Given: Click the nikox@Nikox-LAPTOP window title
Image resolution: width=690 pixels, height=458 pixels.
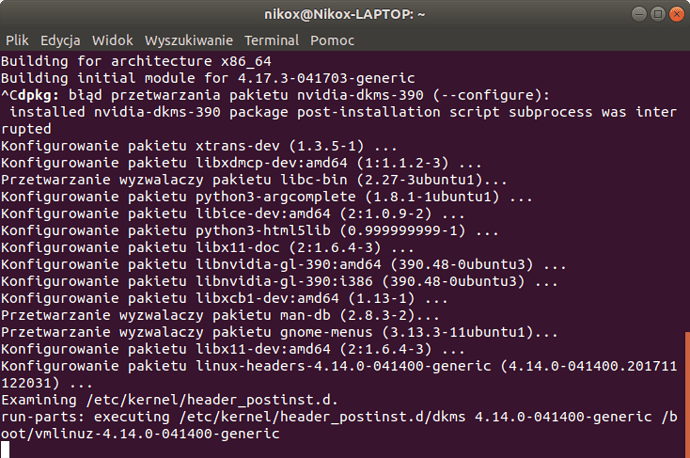Looking at the screenshot, I should pos(344,15).
